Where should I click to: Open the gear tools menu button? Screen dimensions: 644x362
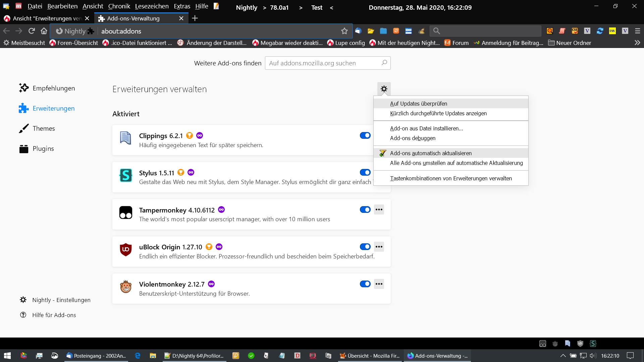click(384, 89)
